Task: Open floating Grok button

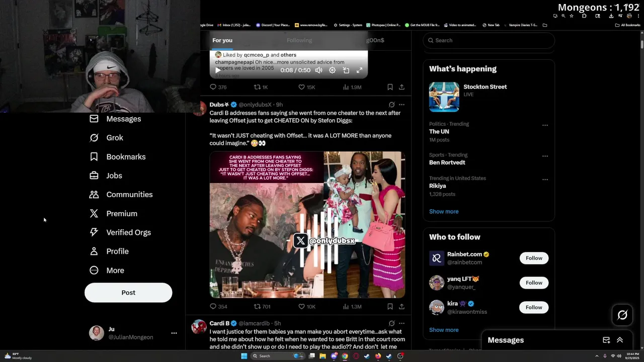Action: click(622, 315)
